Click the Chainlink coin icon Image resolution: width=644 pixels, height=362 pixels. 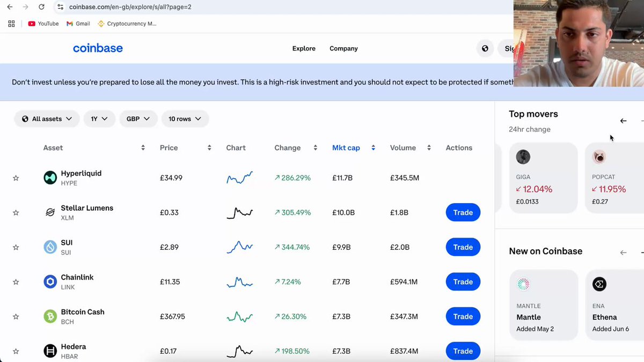(50, 282)
